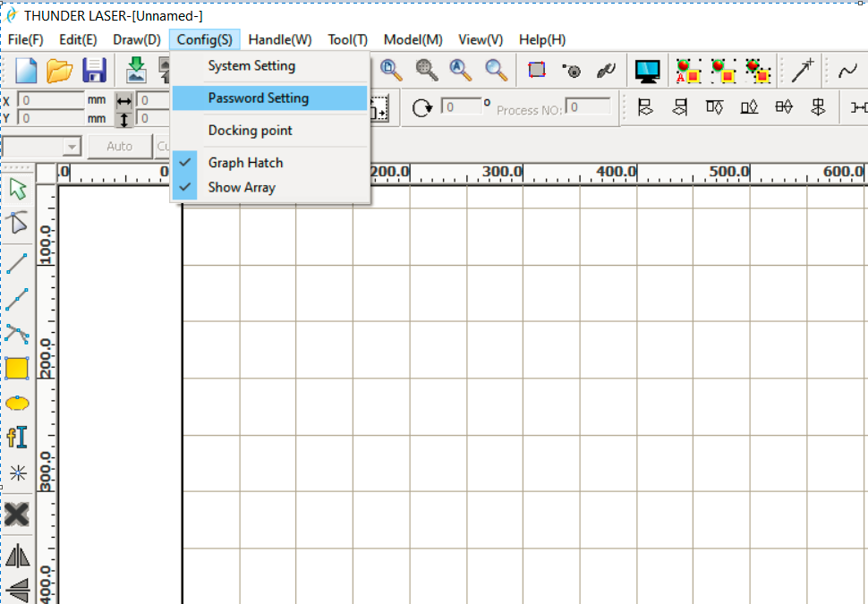Open the Handle(W) menu
The width and height of the screenshot is (868, 604).
[x=280, y=40]
